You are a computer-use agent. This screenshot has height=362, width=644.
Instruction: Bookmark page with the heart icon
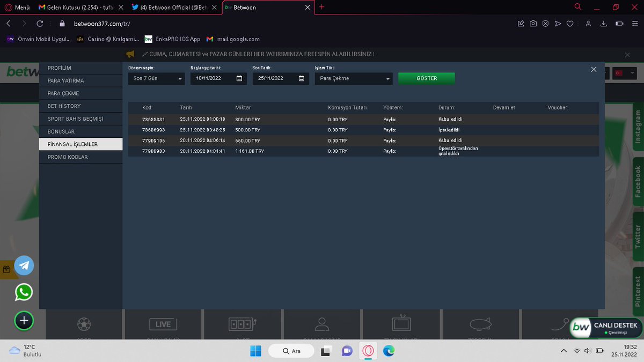click(x=570, y=24)
